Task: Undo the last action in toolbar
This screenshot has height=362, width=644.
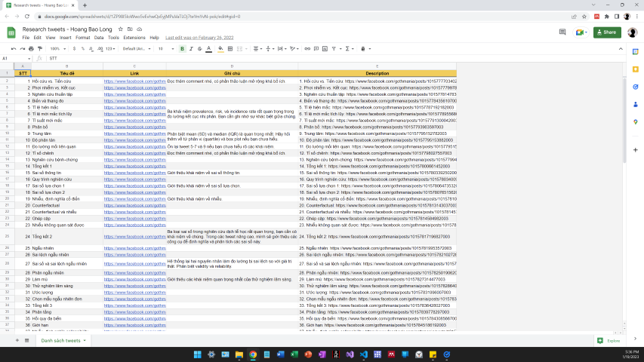Action: [x=14, y=49]
